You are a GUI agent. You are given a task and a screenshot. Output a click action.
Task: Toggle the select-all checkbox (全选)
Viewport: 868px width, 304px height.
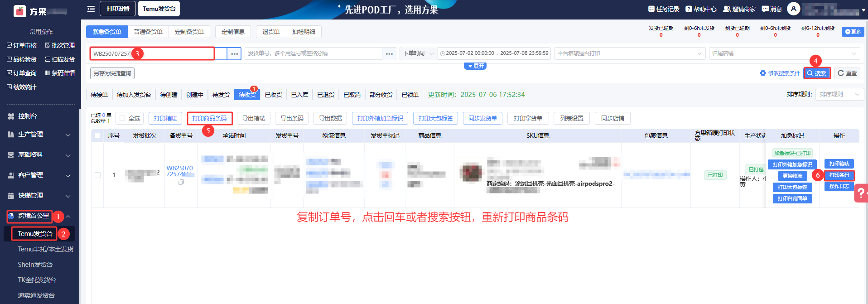122,119
